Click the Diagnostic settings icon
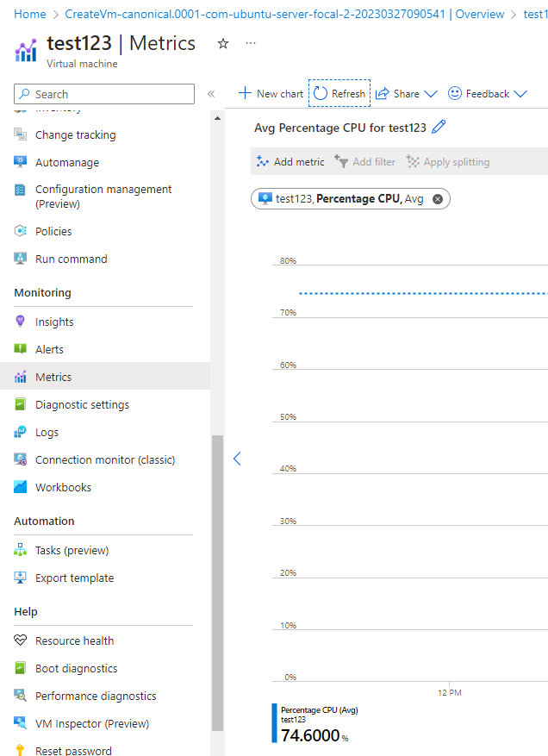This screenshot has width=548, height=756. coord(20,404)
